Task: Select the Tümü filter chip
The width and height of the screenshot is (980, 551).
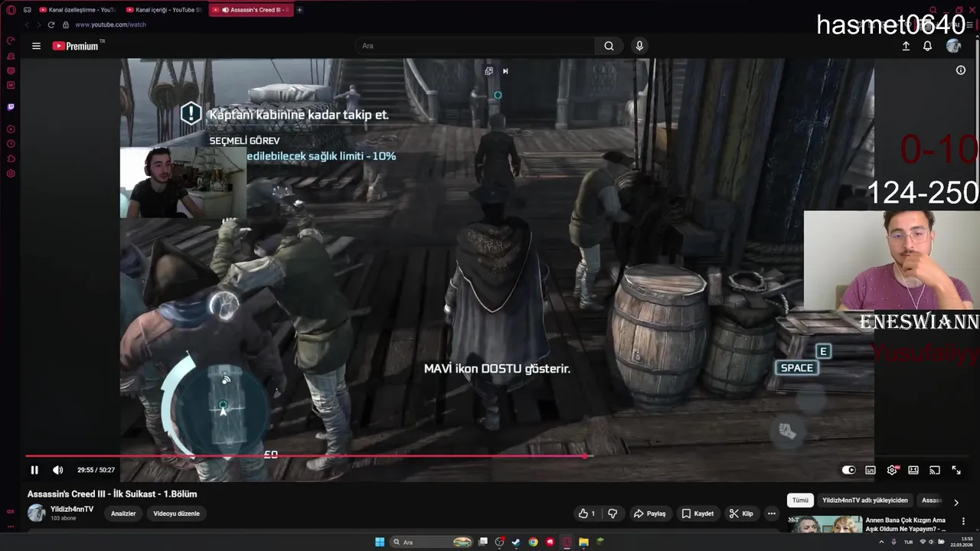Action: [800, 500]
